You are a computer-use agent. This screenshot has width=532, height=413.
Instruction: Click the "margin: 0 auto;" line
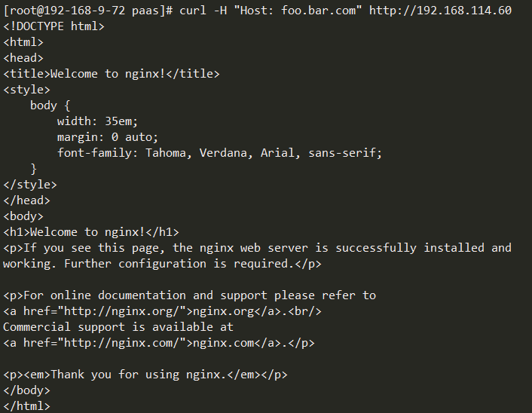pos(108,137)
